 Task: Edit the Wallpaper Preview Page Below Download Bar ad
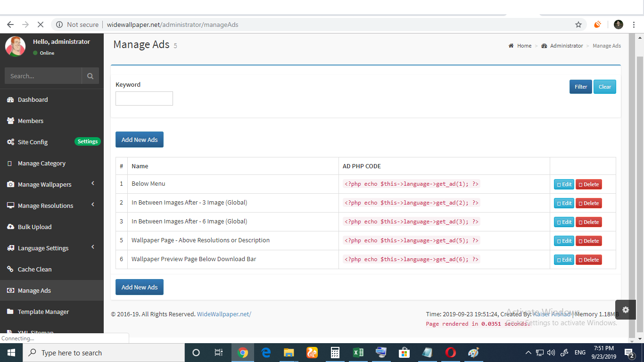pos(564,260)
